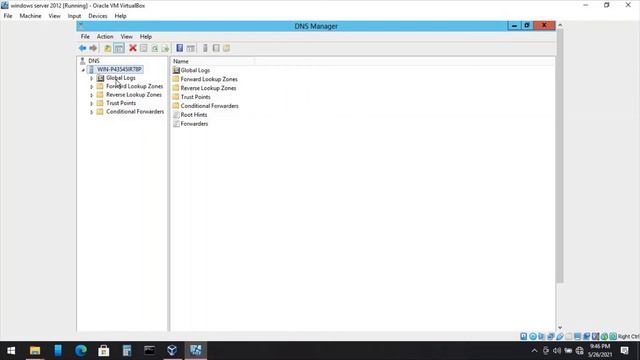This screenshot has height=360, width=640.
Task: Open Command Prompt from the taskbar
Action: 149,350
